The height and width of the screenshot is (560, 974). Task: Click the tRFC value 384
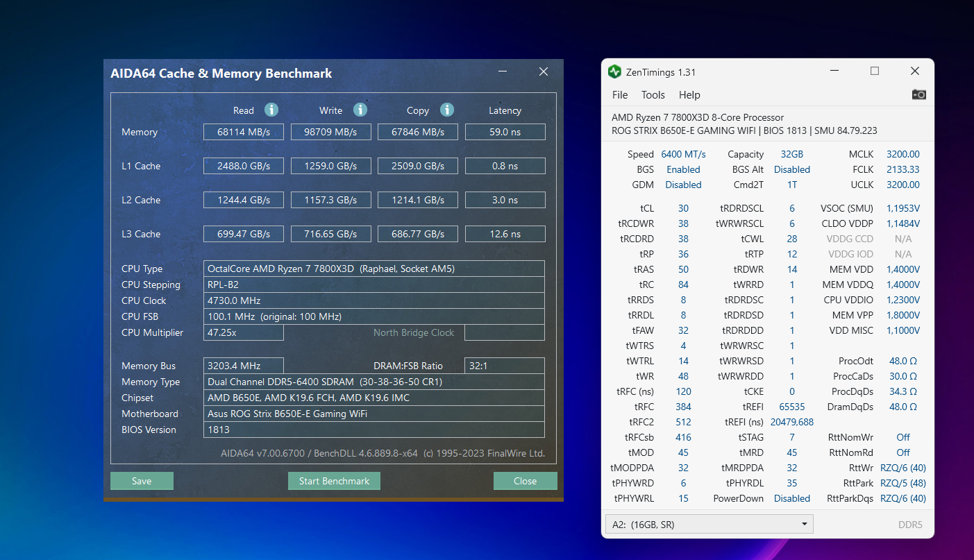(x=683, y=407)
